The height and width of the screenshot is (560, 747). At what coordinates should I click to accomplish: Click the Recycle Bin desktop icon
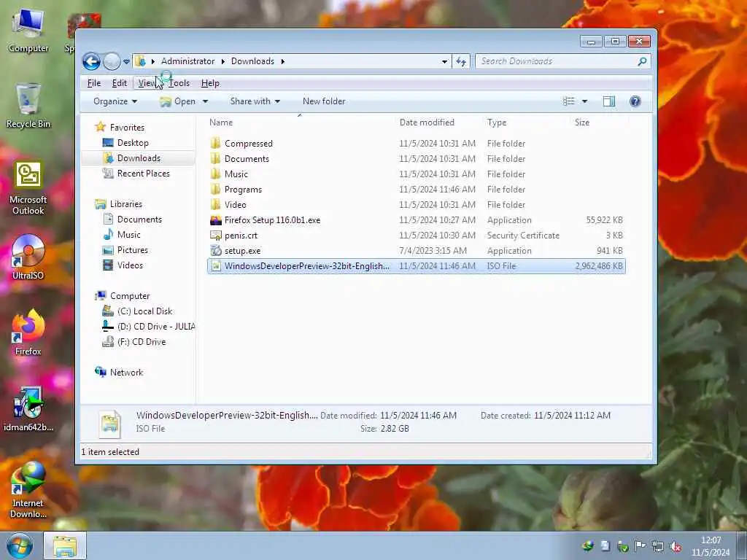28,106
